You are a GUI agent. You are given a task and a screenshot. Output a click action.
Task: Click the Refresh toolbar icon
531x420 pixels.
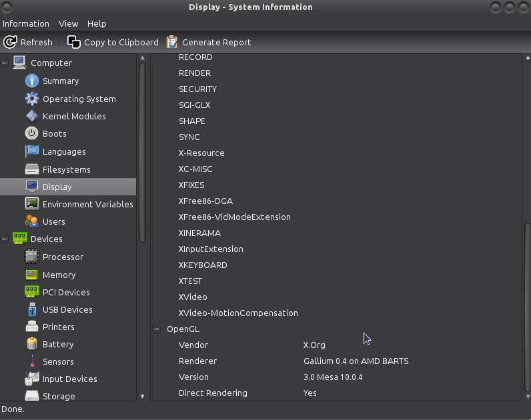(10, 42)
